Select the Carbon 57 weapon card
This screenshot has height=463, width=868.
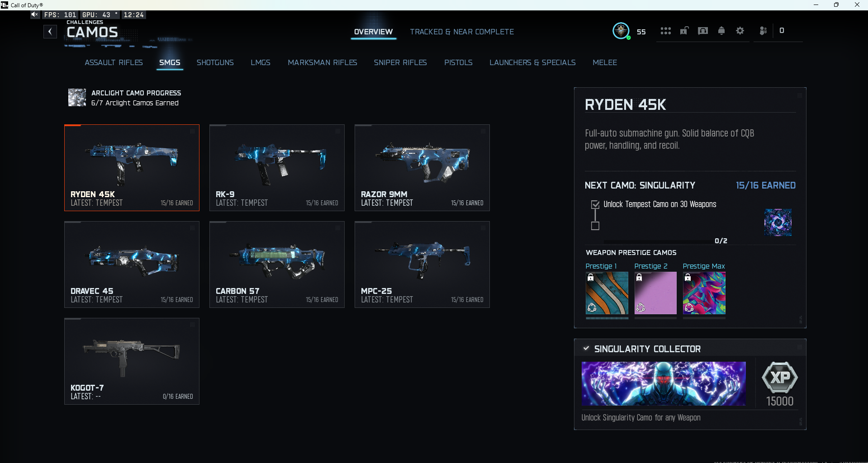(277, 265)
